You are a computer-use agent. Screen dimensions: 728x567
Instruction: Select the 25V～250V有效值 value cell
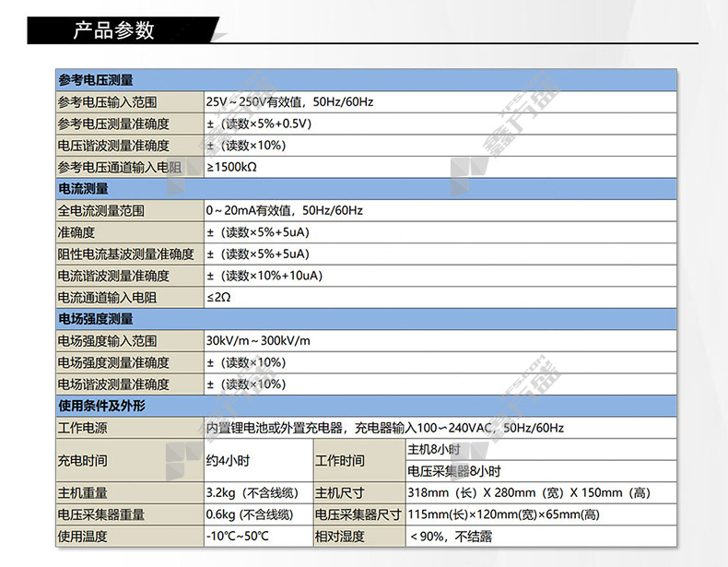288,102
